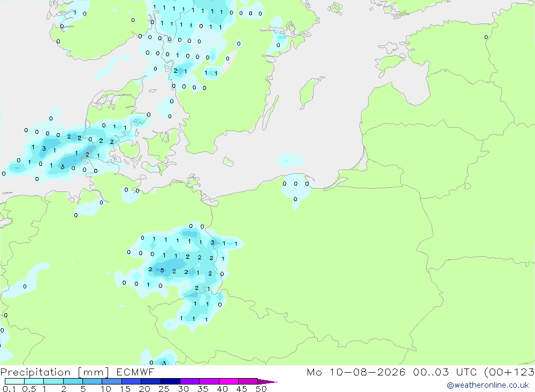Click the legend label '10'

[106, 389]
